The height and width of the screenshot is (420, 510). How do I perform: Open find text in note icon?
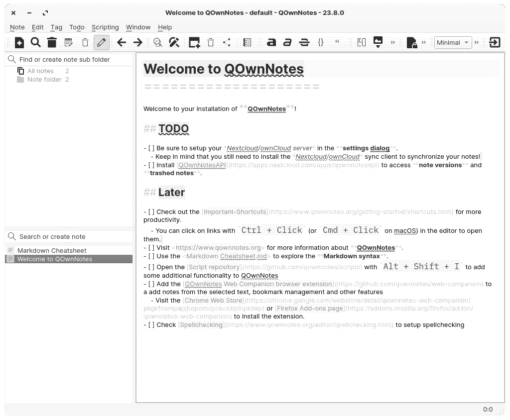click(157, 43)
